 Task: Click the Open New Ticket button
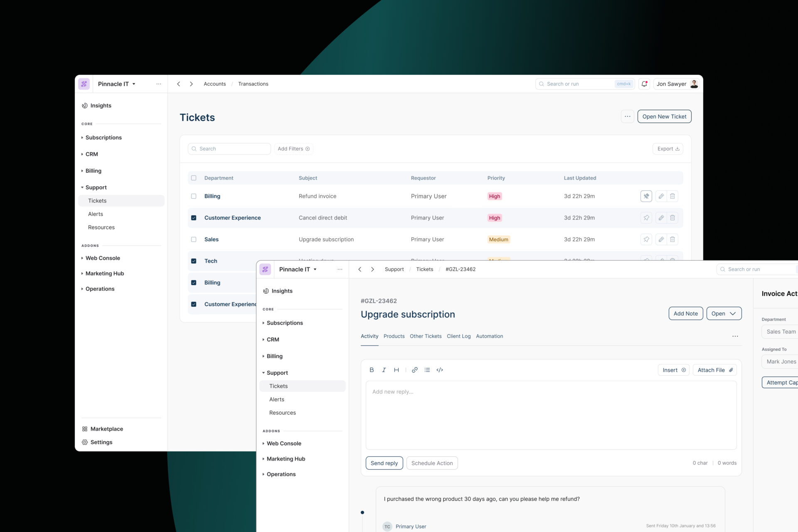click(664, 116)
